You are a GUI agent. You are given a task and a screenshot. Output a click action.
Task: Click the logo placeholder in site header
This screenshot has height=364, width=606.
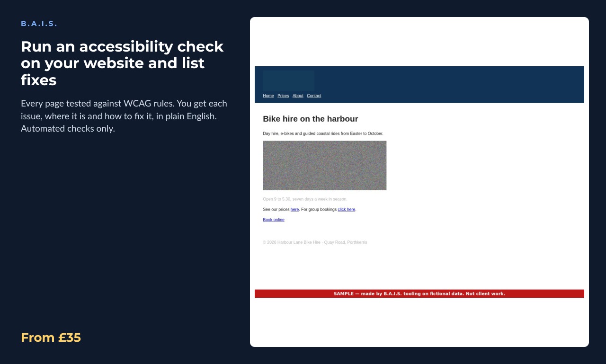289,80
